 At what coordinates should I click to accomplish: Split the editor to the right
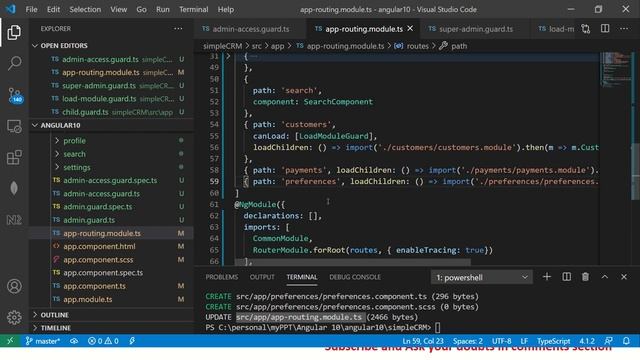605,29
